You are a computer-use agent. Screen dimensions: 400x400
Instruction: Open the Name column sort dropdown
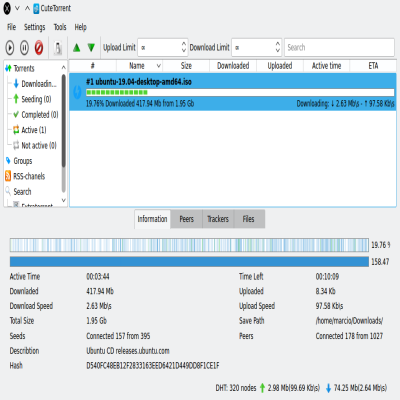click(x=159, y=66)
